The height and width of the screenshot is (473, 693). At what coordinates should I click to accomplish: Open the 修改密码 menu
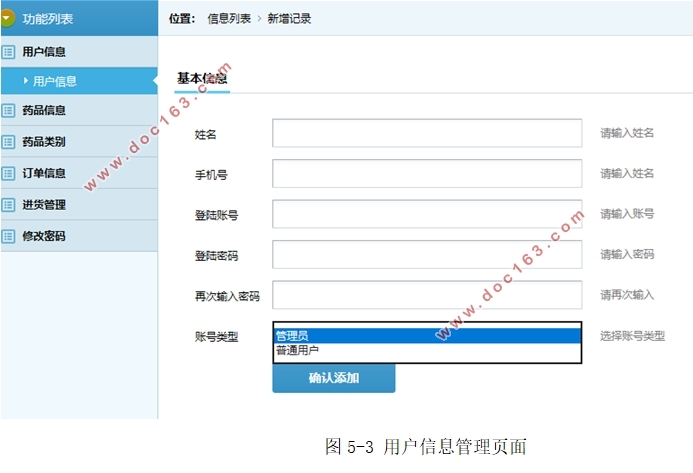79,236
